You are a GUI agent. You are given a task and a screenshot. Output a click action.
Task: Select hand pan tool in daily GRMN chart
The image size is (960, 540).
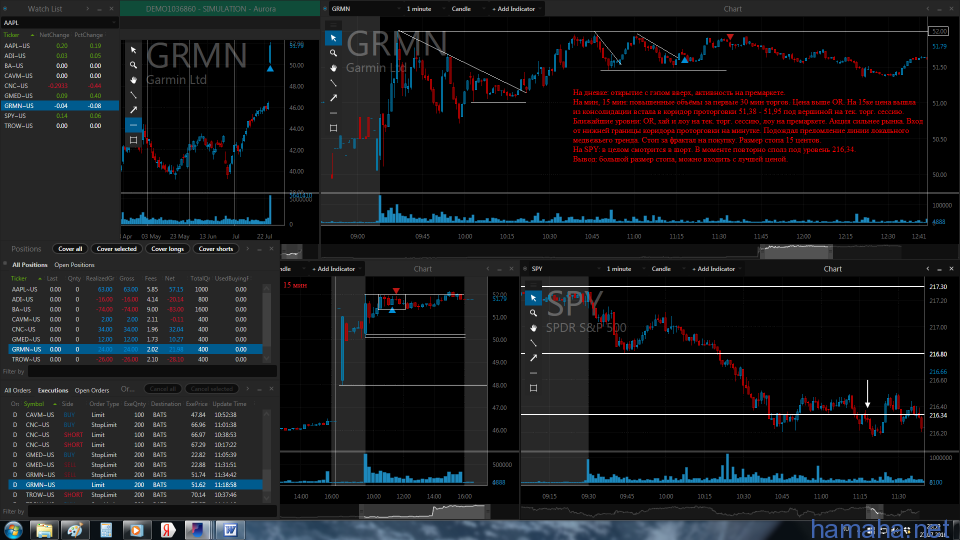[133, 80]
